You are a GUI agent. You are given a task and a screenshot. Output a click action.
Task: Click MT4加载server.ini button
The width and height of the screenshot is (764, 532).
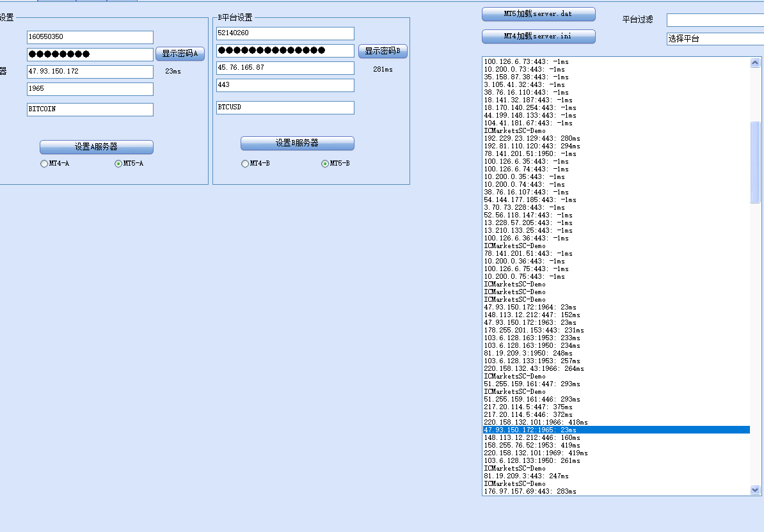pyautogui.click(x=538, y=36)
